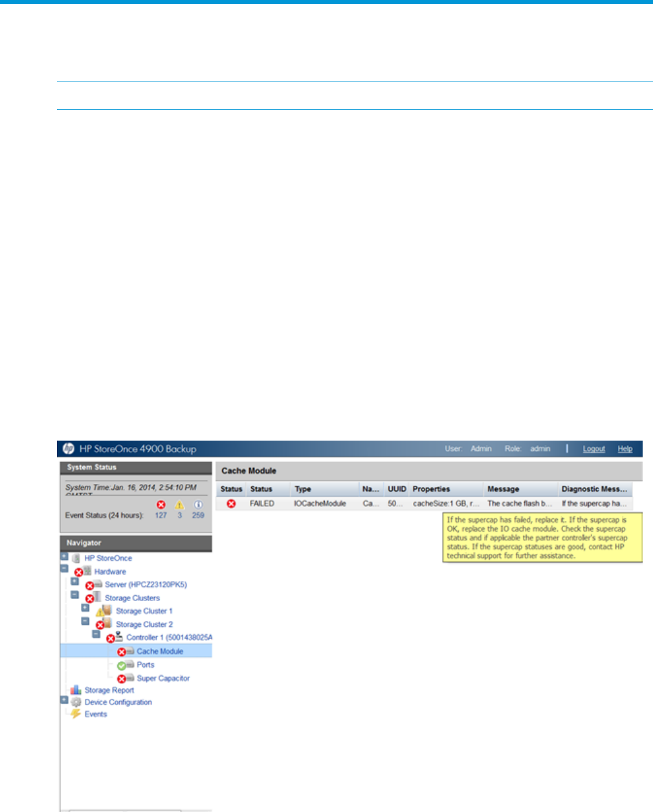Collapse the Storage Clusters node
The height and width of the screenshot is (812, 653).
pos(74,595)
